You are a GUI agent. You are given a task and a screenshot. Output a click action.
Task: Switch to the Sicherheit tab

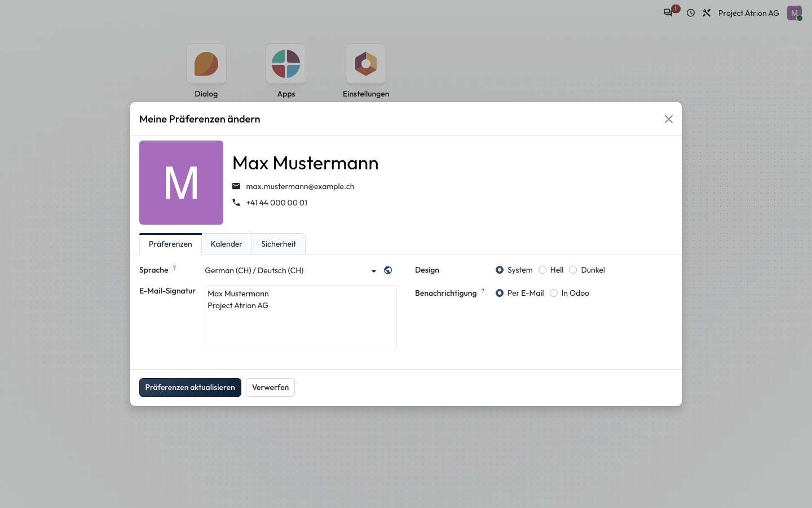pos(279,244)
